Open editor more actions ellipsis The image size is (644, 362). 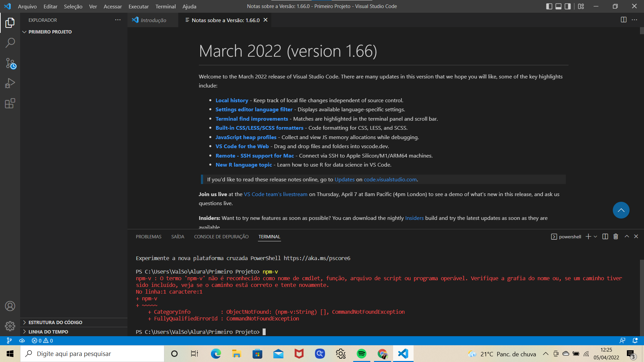tap(634, 20)
